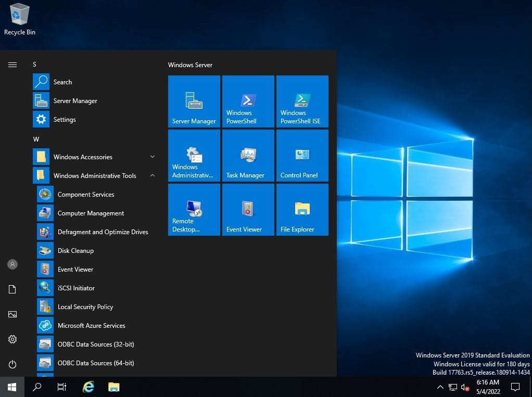Viewport: 532px width, 397px height.
Task: Open File Explorer from taskbar
Action: 113,387
